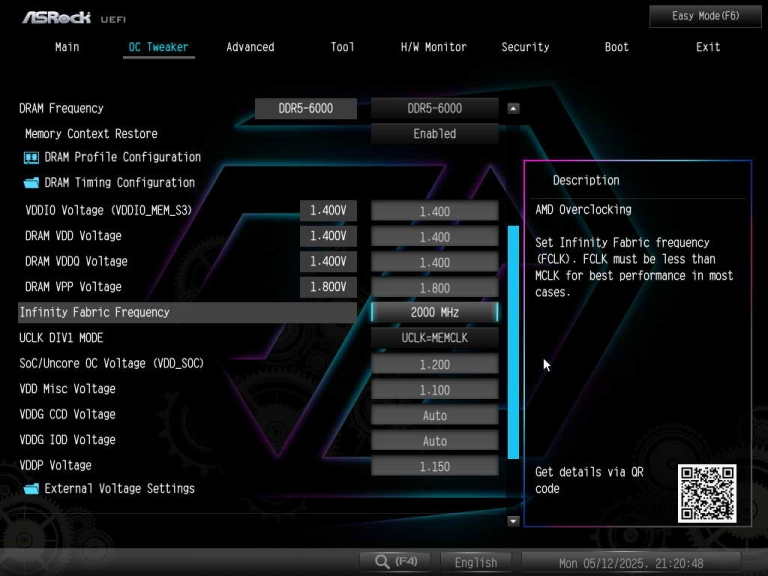
Task: Open DRAM Profile Configuration memory icon
Action: 31,157
